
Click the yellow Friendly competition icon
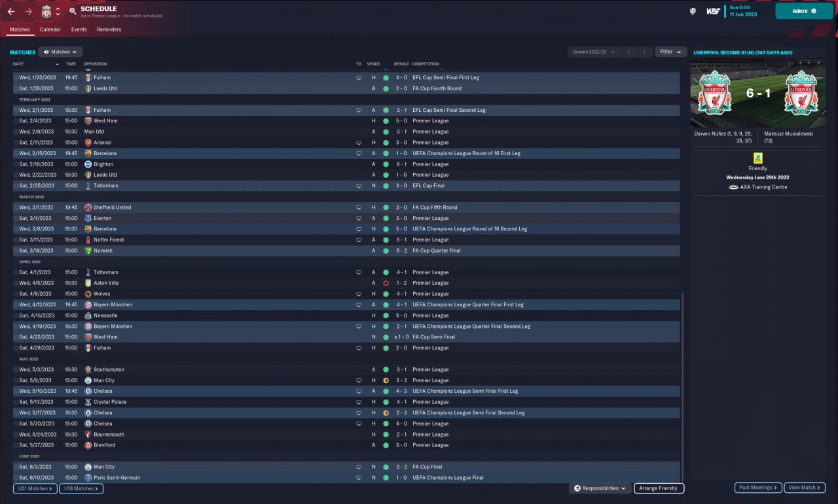pos(757,158)
